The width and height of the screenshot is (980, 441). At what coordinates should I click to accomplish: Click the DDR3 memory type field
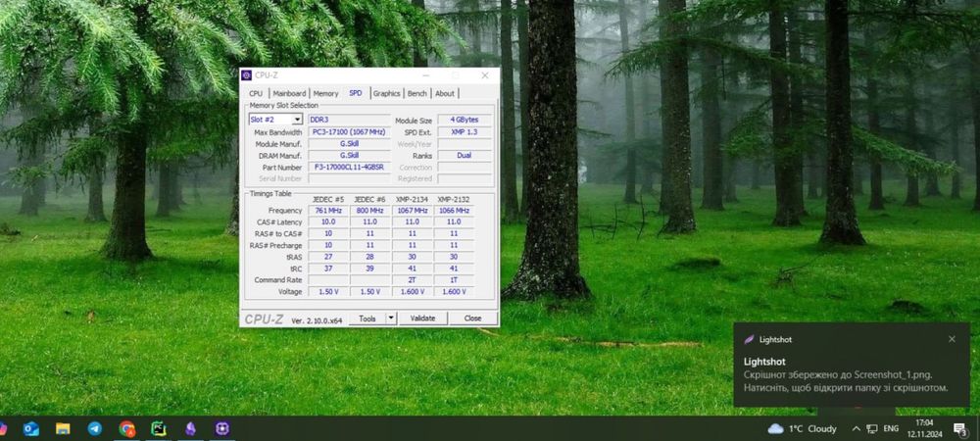(x=350, y=120)
